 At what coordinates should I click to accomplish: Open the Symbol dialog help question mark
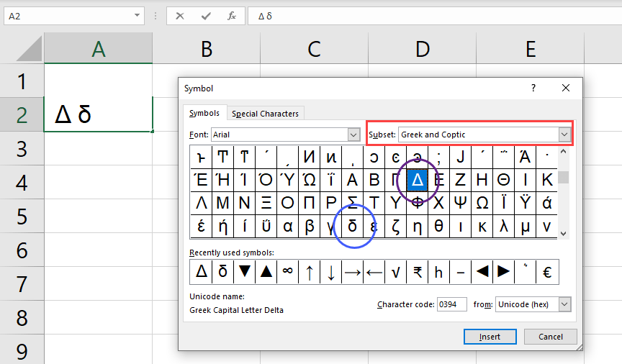[x=533, y=88]
